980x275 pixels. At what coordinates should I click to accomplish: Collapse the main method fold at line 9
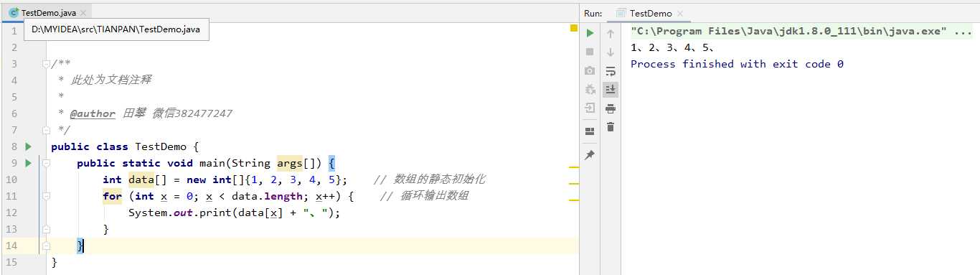point(46,163)
